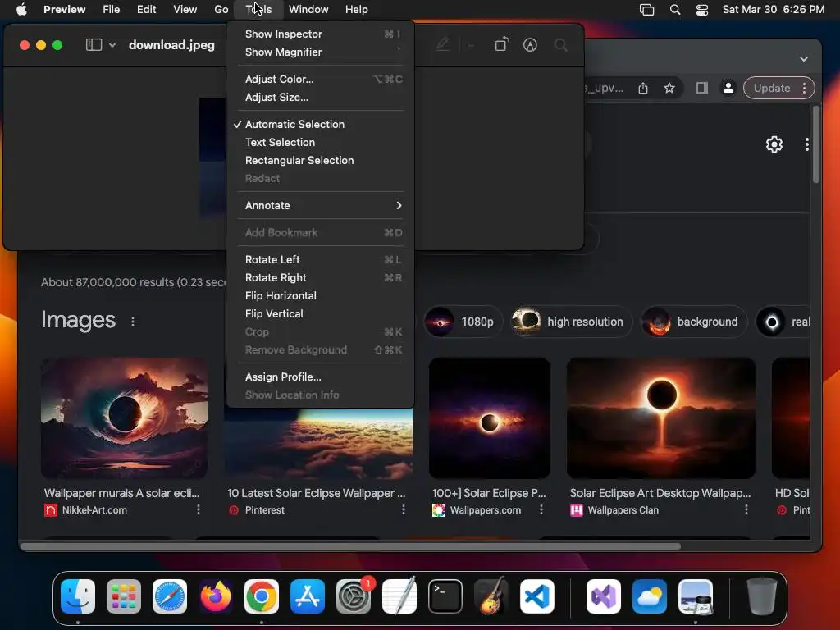840x630 pixels.
Task: Open the Images section three-dot menu
Action: 133,322
